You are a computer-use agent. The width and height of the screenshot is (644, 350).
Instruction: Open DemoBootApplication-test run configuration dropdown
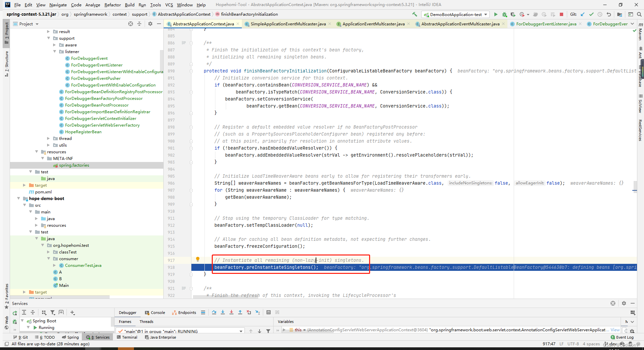(x=456, y=14)
